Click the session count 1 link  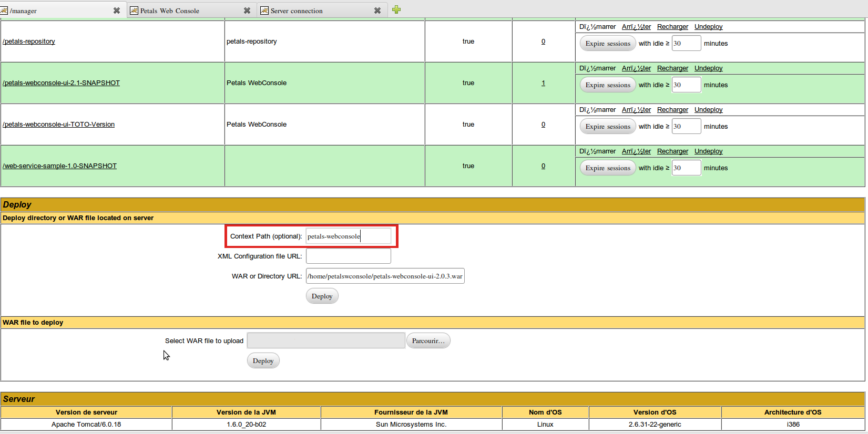[543, 83]
